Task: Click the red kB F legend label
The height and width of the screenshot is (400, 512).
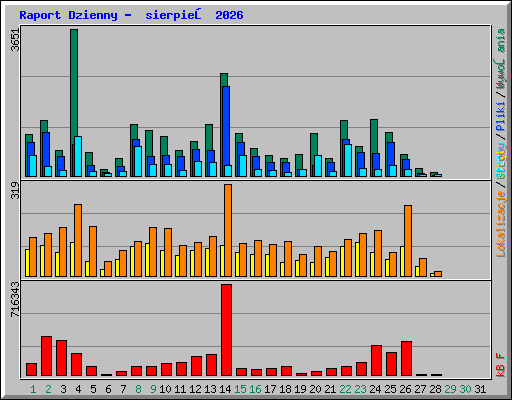Action: tap(501, 365)
